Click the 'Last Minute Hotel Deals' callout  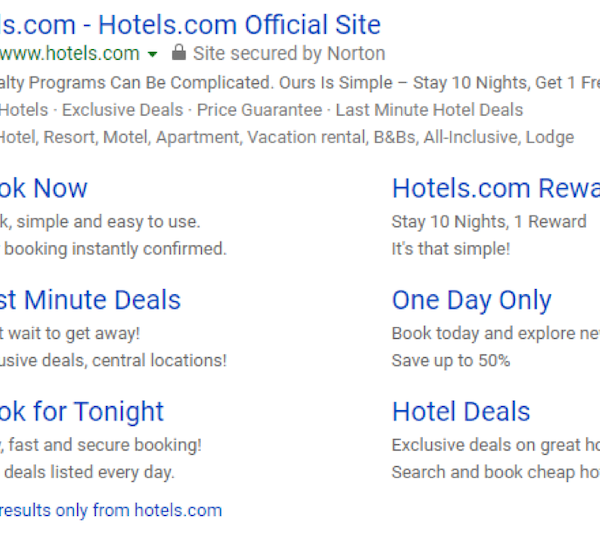tap(429, 110)
